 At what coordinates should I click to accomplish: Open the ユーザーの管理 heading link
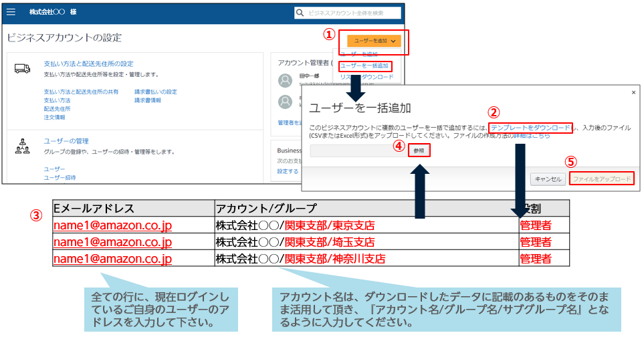click(66, 141)
